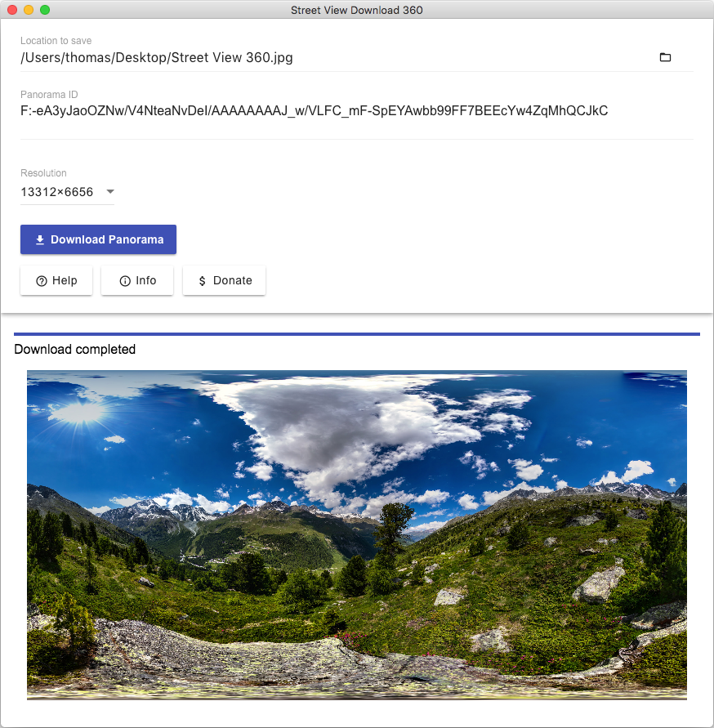Click the circled i Info icon
The width and height of the screenshot is (714, 728).
(125, 281)
